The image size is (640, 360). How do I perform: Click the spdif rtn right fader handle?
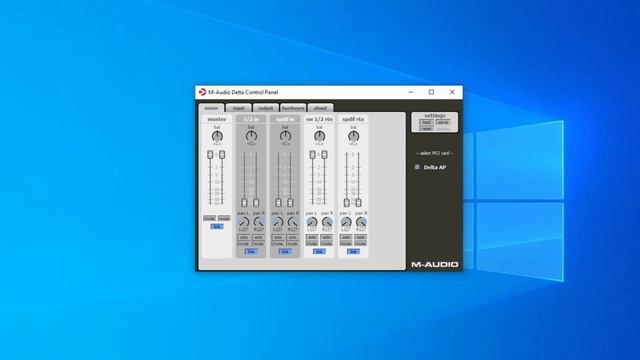click(x=358, y=202)
